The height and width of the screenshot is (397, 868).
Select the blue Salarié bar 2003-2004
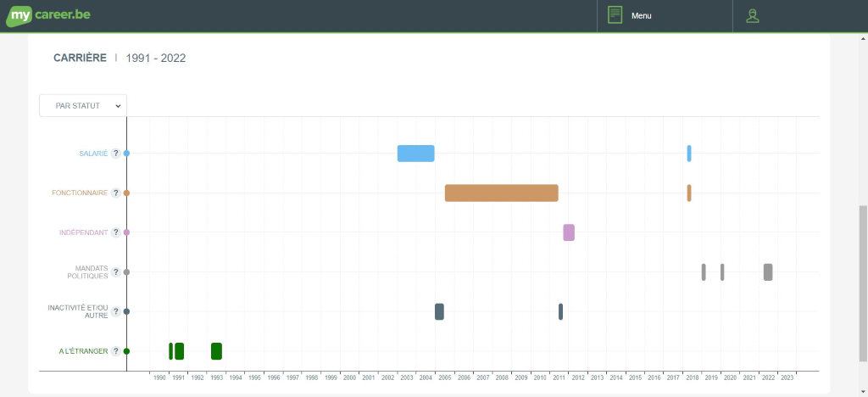point(415,154)
